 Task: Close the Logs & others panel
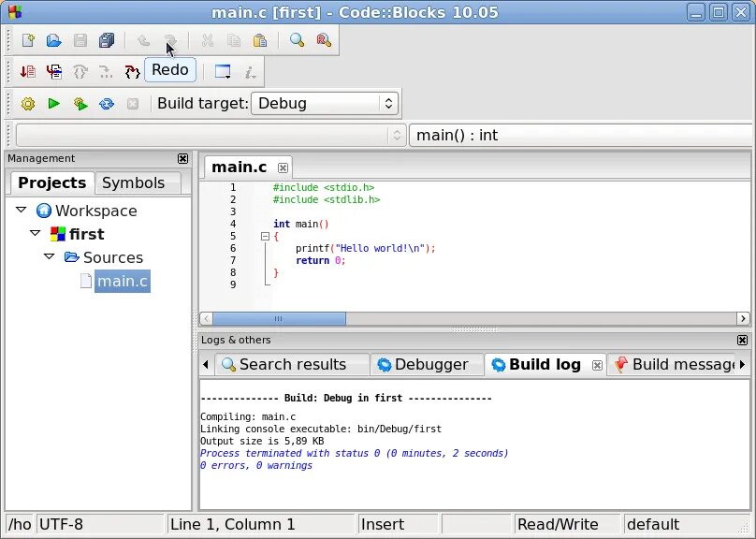pyautogui.click(x=743, y=341)
